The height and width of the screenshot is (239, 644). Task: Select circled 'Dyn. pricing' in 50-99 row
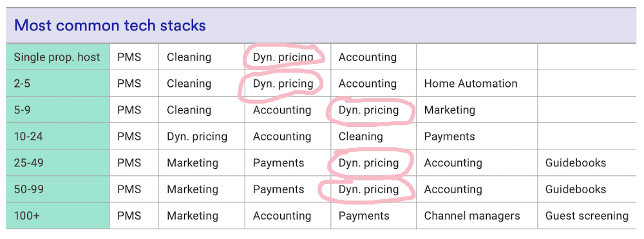click(368, 189)
